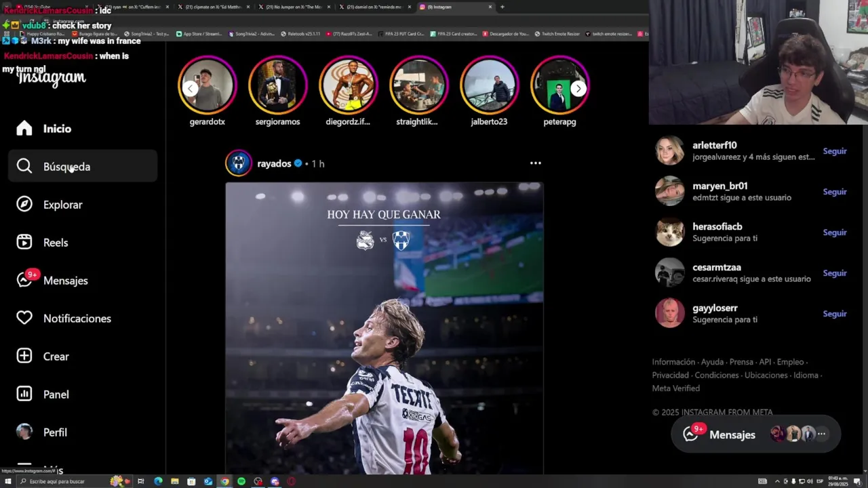Switch to clipmate on X tab
This screenshot has width=868, height=488.
coord(214,7)
